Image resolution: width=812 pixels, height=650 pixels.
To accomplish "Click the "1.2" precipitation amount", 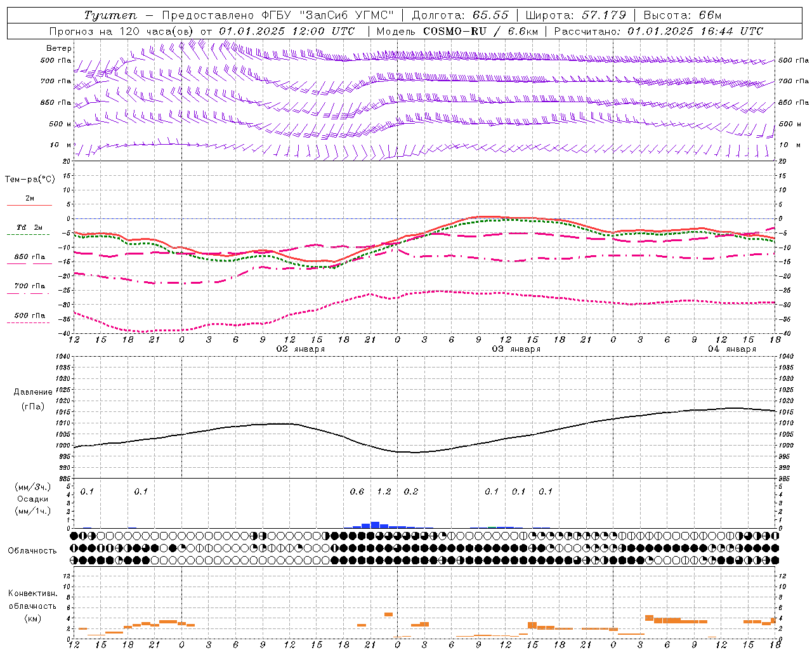I will pos(384,491).
